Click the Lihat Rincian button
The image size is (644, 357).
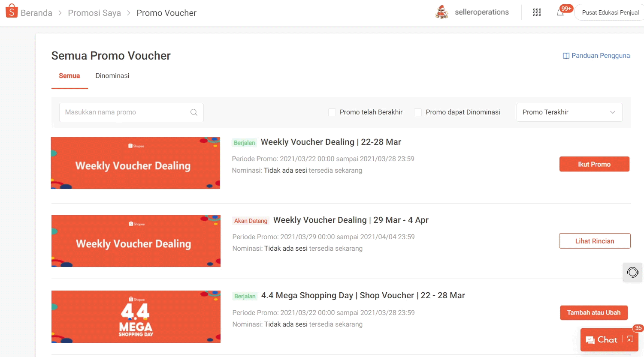[x=594, y=241]
